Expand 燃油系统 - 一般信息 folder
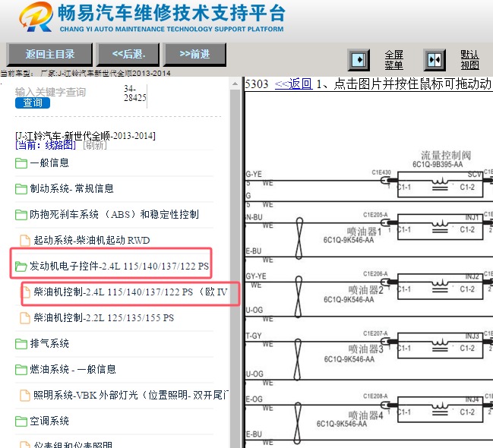The image size is (493, 448). tap(73, 369)
